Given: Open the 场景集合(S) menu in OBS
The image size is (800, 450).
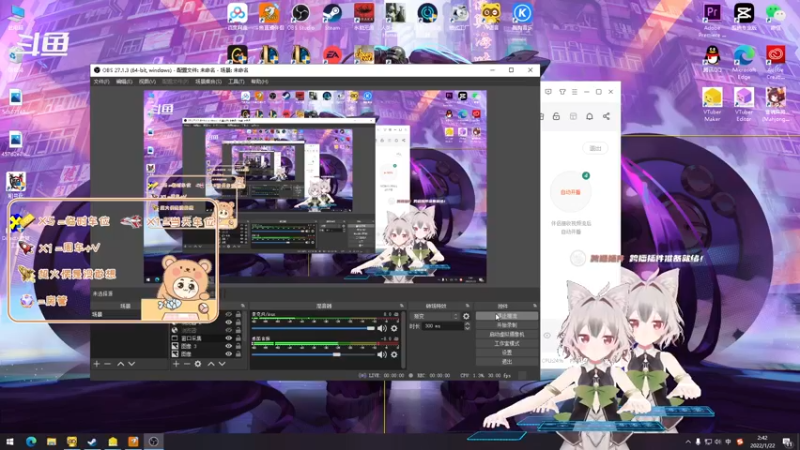Looking at the screenshot, I should point(208,82).
